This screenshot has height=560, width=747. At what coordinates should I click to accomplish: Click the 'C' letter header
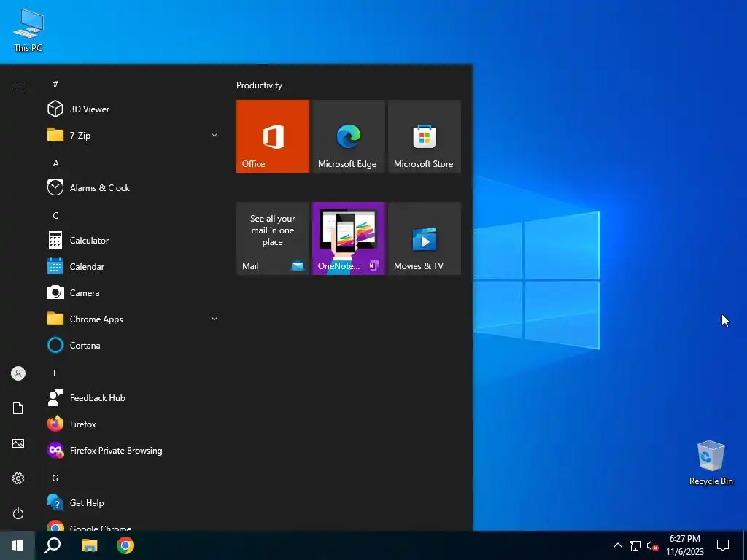tap(55, 216)
